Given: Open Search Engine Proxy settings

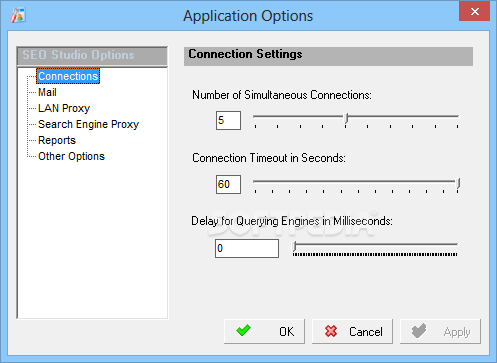Looking at the screenshot, I should click(88, 124).
